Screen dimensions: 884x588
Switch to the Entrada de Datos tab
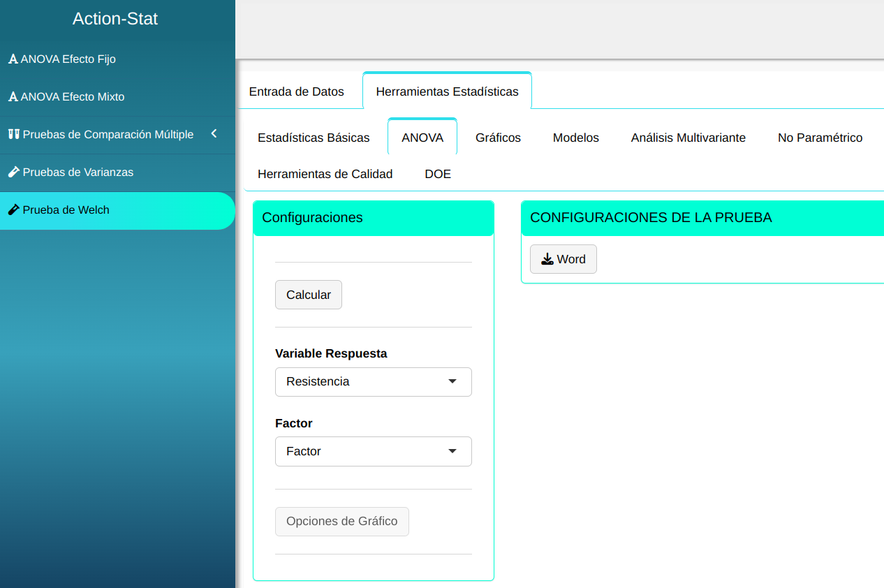click(x=297, y=91)
